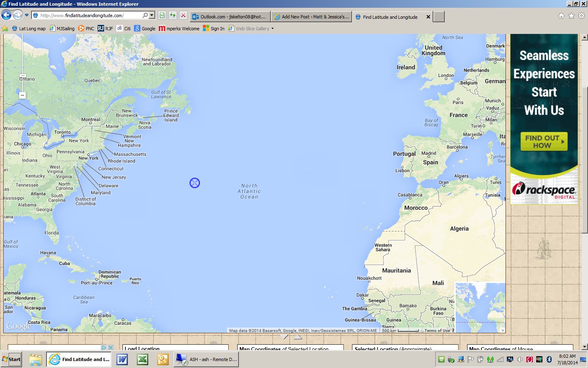The height and width of the screenshot is (368, 588).
Task: Click the power plug tray icon
Action: pos(481,359)
